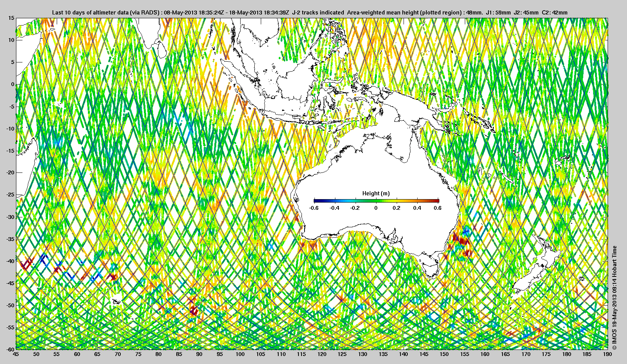The height and width of the screenshot is (364, 627).
Task: Click latitude tick label '-50'
Action: click(x=10, y=305)
